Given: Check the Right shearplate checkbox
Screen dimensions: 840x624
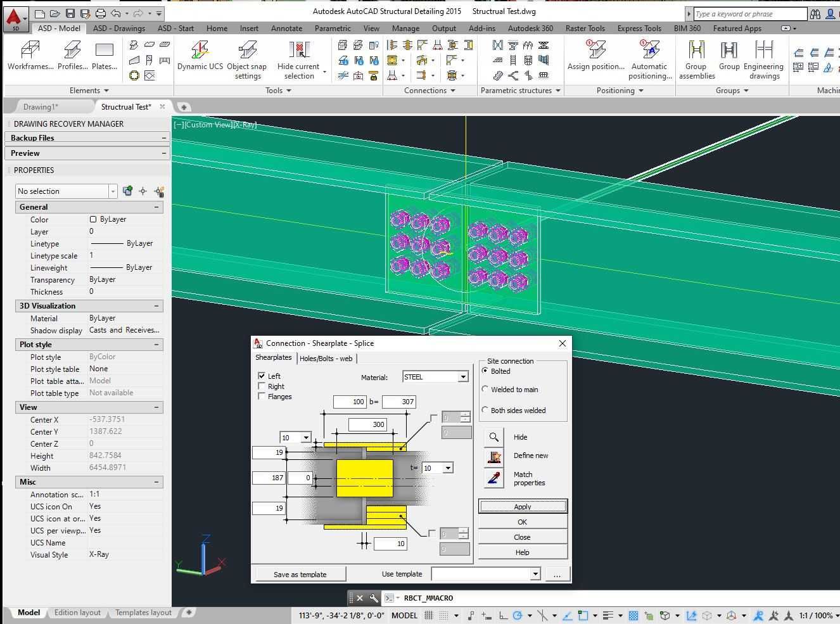Looking at the screenshot, I should click(262, 386).
